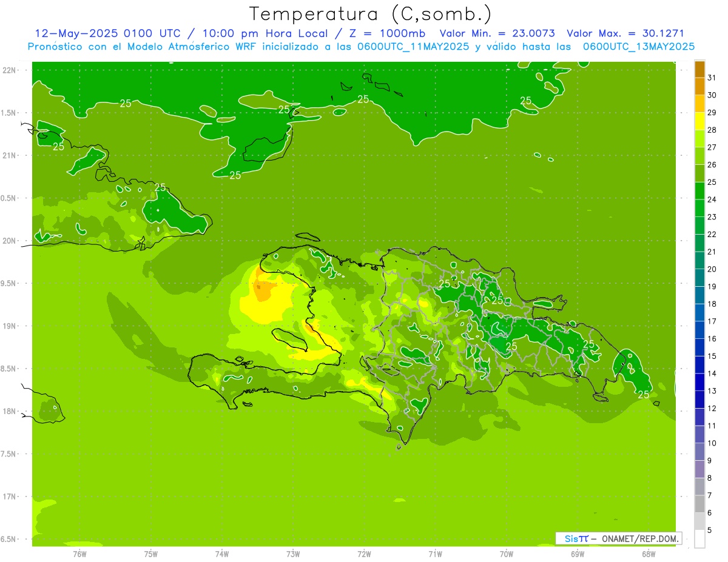Pick the legend swatch between 27 and 28
The image size is (728, 562).
tap(699, 139)
